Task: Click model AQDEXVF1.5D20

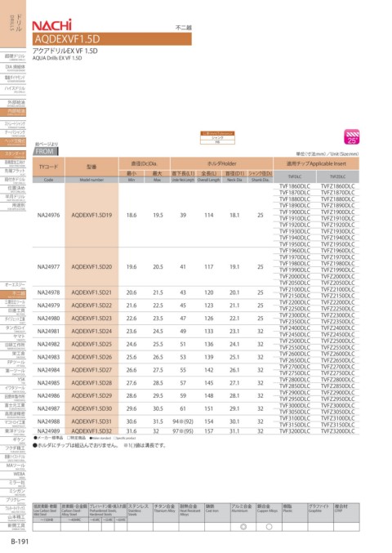Action: click(x=91, y=267)
